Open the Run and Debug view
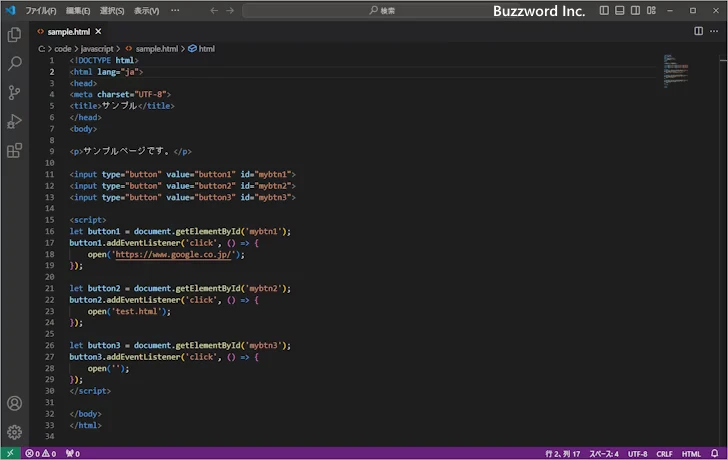728x460 pixels. coord(14,122)
